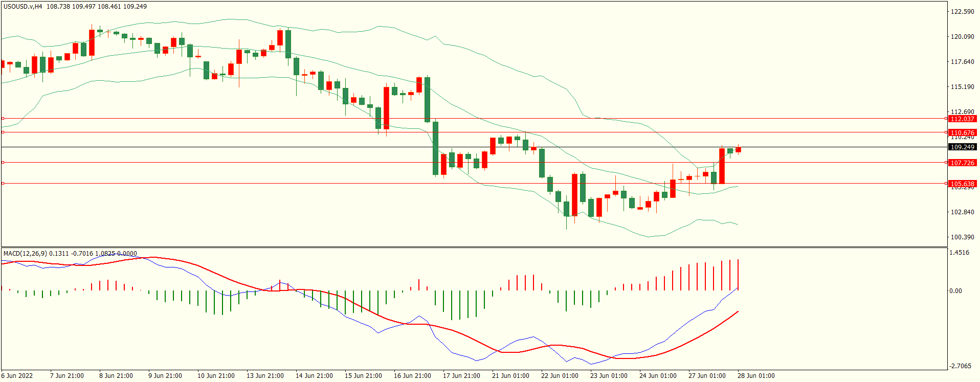The width and height of the screenshot is (980, 382).
Task: Click the 28 Jun 01:00 time label
Action: 755,376
